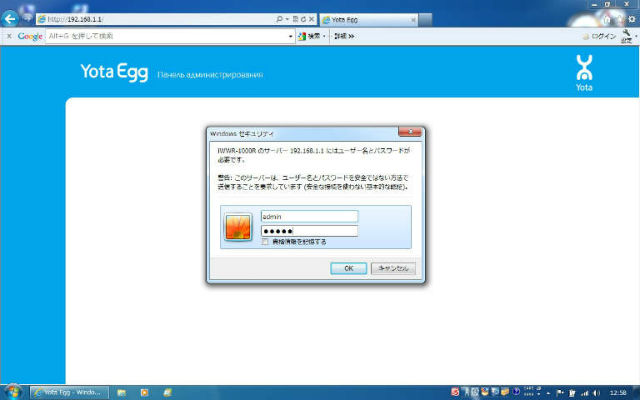Open the Windows Start menu orb
Viewport: 640px width, 400px height.
[13, 390]
